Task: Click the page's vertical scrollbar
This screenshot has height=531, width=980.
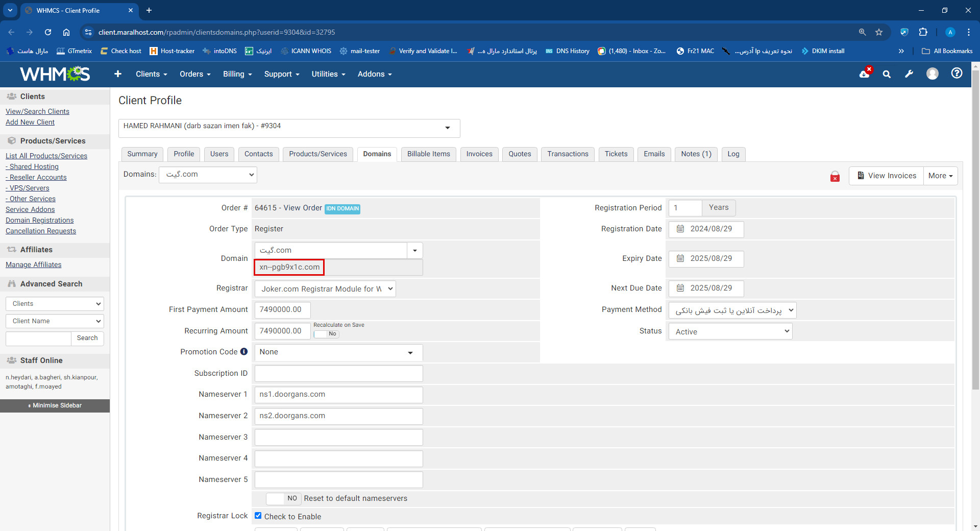Action: pyautogui.click(x=975, y=230)
